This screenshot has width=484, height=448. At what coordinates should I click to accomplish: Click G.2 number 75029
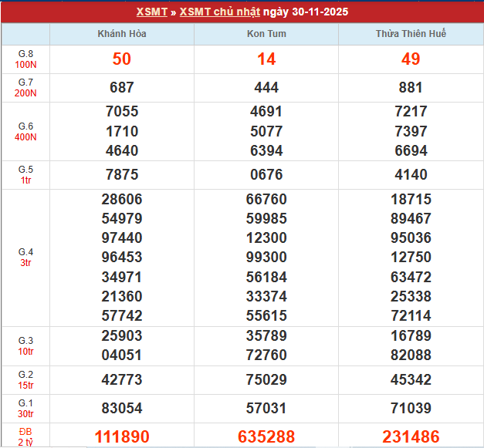[x=266, y=380]
